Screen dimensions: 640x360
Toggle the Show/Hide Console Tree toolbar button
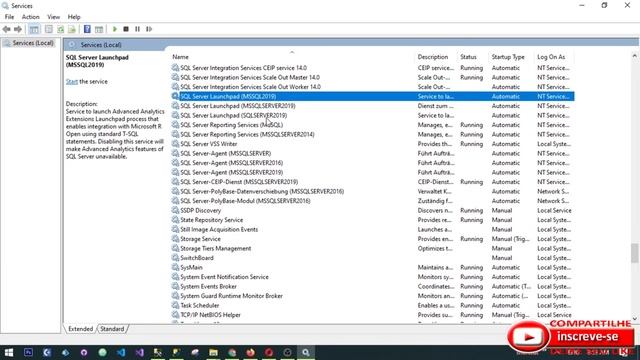pos(34,29)
